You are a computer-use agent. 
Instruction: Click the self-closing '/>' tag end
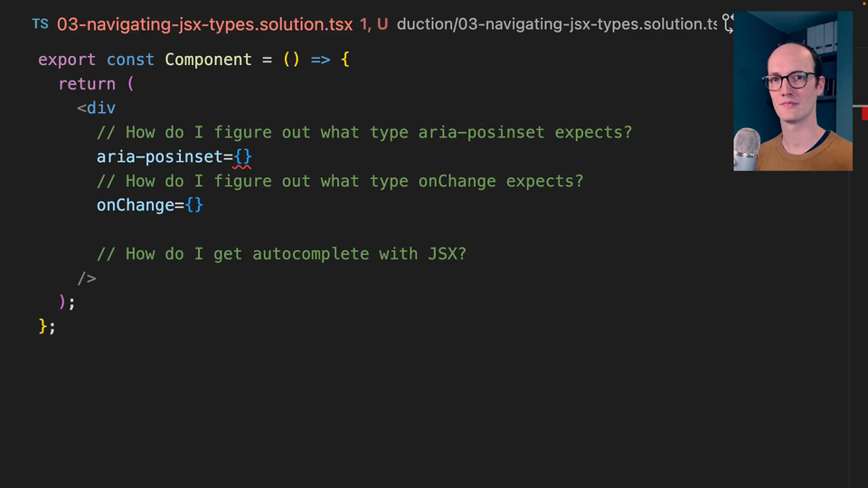(x=87, y=278)
